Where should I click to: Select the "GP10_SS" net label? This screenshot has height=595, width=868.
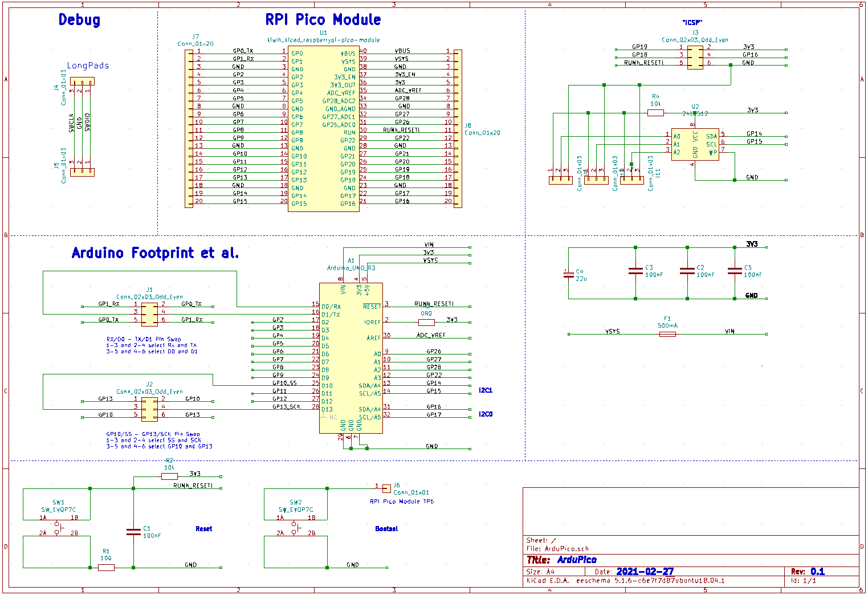284,383
